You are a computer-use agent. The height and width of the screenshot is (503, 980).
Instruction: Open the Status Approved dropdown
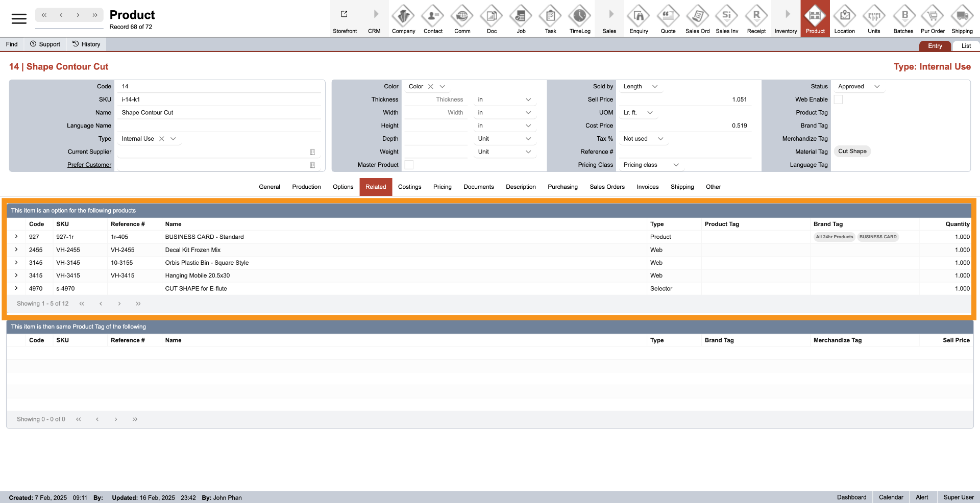pos(877,87)
